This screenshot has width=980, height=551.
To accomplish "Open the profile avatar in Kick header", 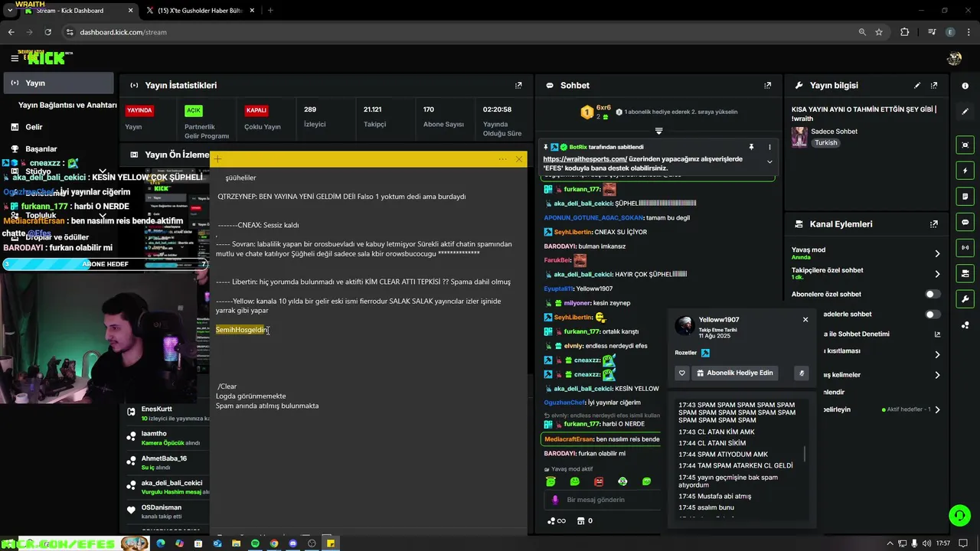I will tap(954, 58).
